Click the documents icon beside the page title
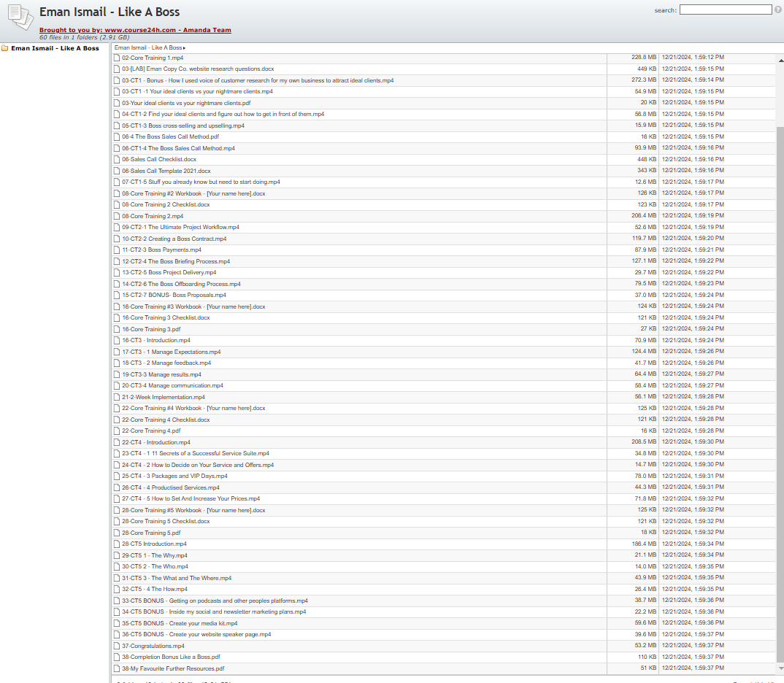This screenshot has width=784, height=683. (x=20, y=17)
